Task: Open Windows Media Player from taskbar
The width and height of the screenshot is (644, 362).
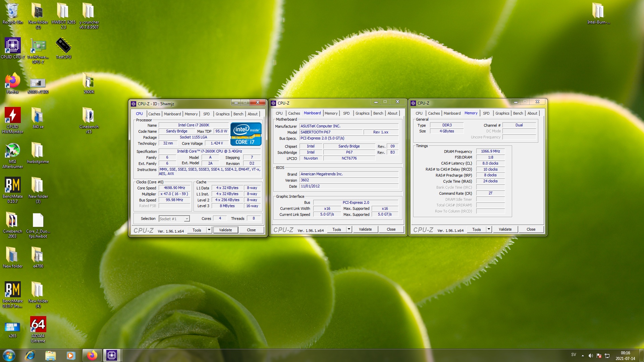Action: [71, 355]
